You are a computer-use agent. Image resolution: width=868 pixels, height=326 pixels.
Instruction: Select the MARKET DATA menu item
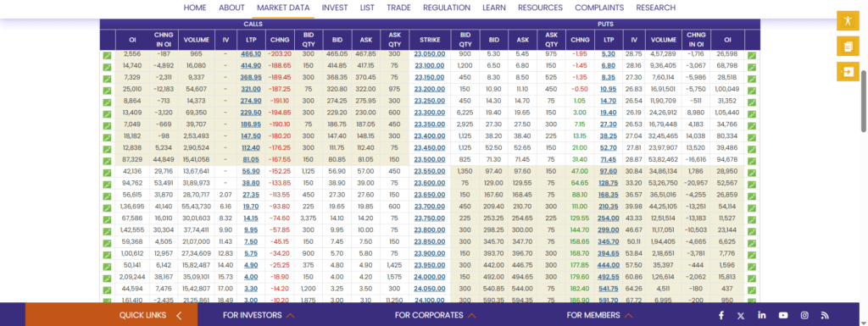(283, 8)
